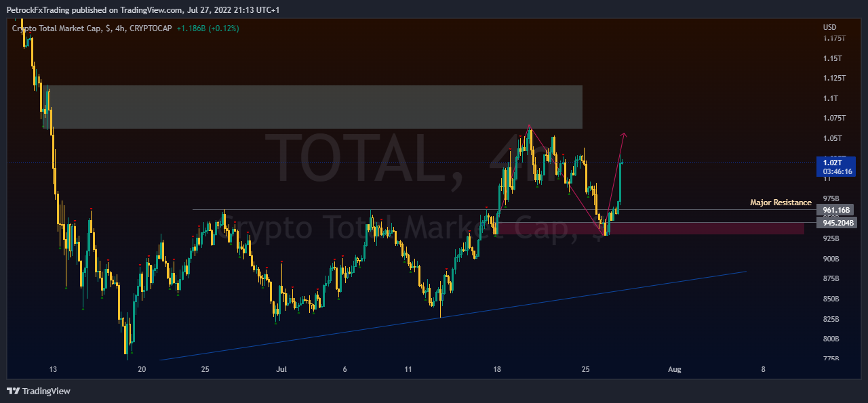Click the Jul label on the time axis
The width and height of the screenshot is (868, 403).
pos(281,369)
